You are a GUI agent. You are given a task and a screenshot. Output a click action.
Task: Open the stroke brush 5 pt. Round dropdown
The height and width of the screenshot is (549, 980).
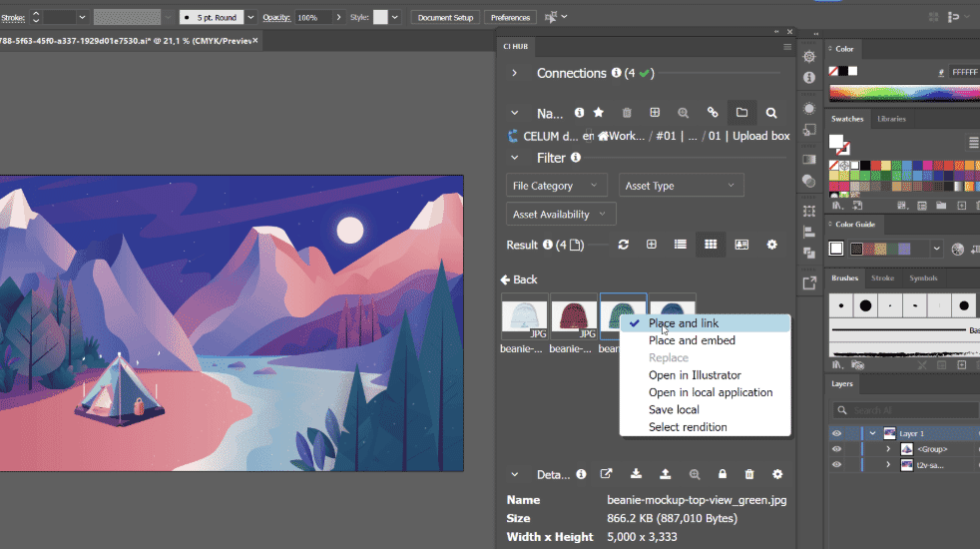click(x=250, y=18)
